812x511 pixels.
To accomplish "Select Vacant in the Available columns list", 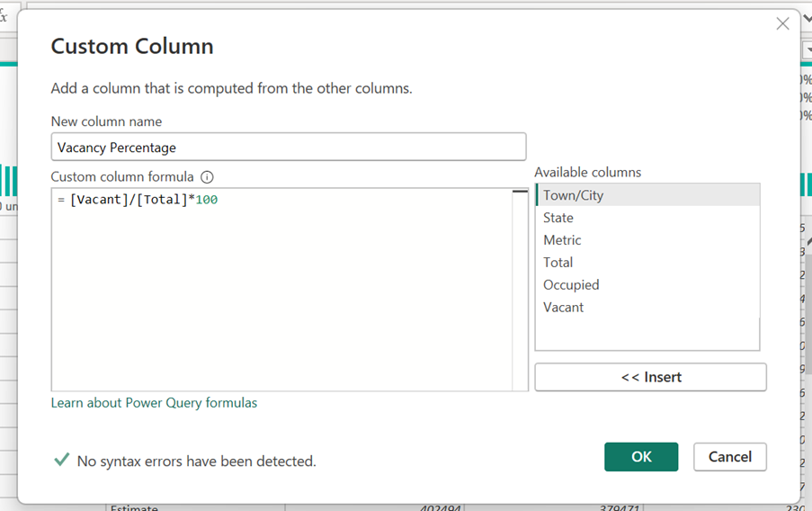I will tap(564, 308).
